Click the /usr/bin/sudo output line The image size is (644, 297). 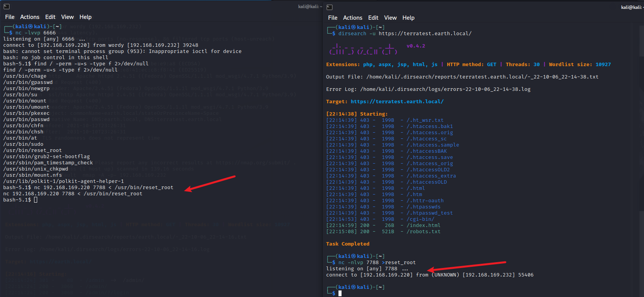tap(23, 144)
